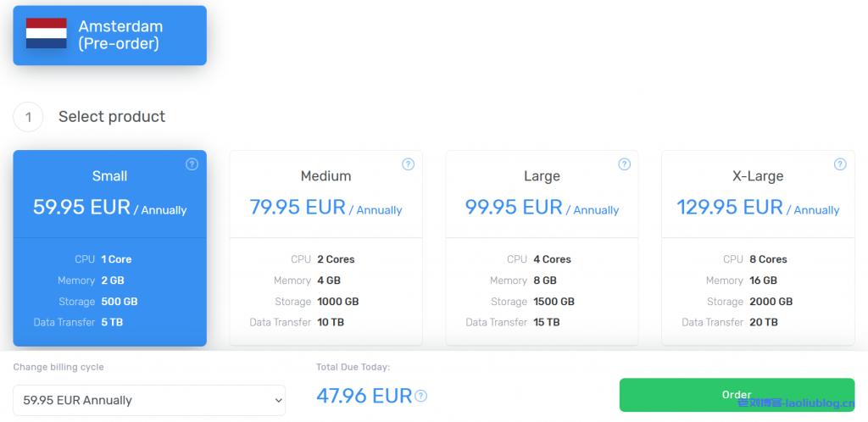Screen dimensions: 868x422
Task: Click the Large plan 1500 GB storage
Action: click(554, 302)
